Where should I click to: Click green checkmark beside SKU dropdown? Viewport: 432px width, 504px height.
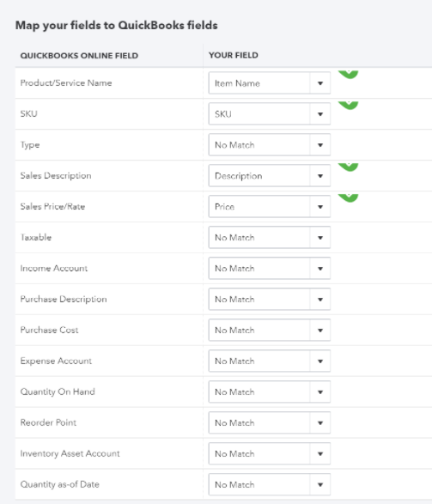coord(348,106)
